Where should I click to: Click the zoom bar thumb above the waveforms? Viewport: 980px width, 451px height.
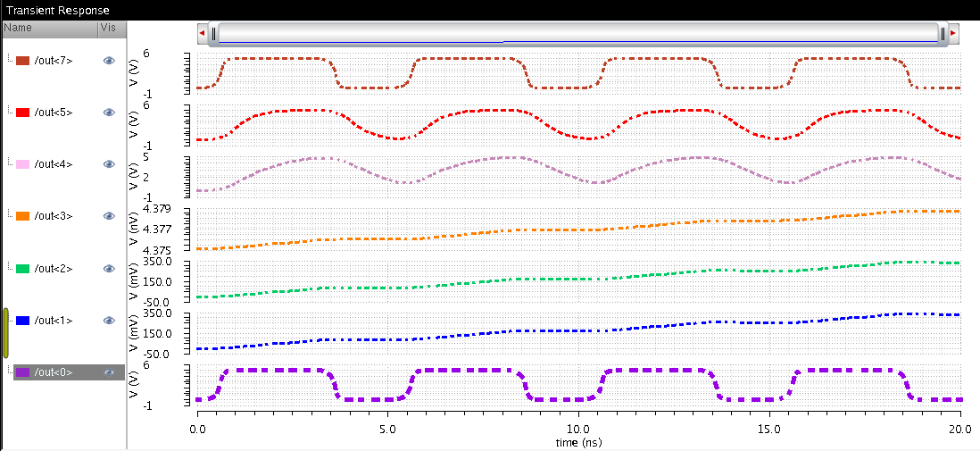[x=578, y=33]
